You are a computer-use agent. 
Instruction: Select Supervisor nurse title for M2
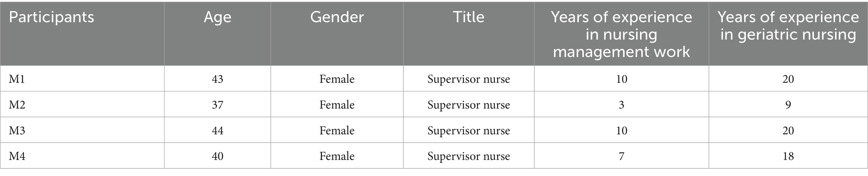tap(468, 105)
